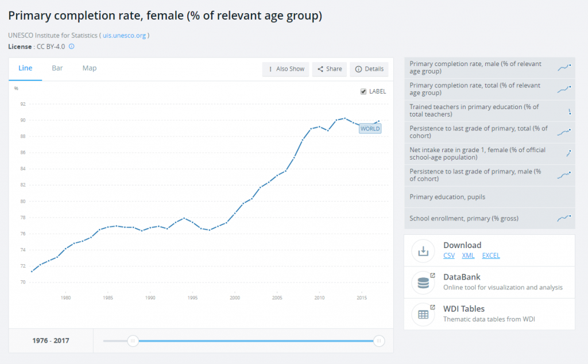Click the right handle of the year range slider
This screenshot has height=364, width=588.
pos(379,341)
